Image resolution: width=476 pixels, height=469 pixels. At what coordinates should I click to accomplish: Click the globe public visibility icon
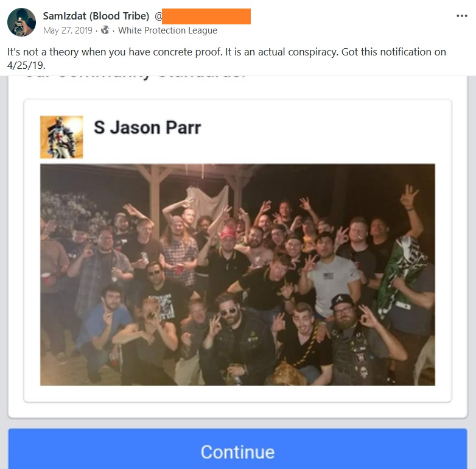tap(105, 30)
